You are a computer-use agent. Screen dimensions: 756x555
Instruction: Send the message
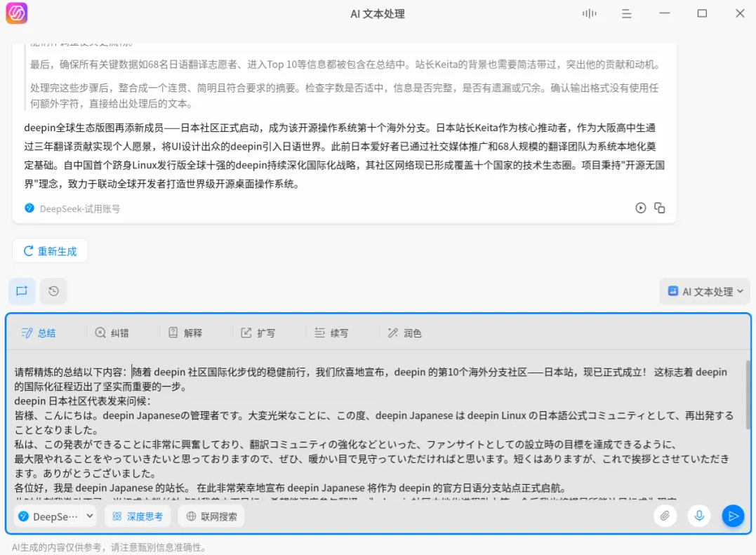733,516
